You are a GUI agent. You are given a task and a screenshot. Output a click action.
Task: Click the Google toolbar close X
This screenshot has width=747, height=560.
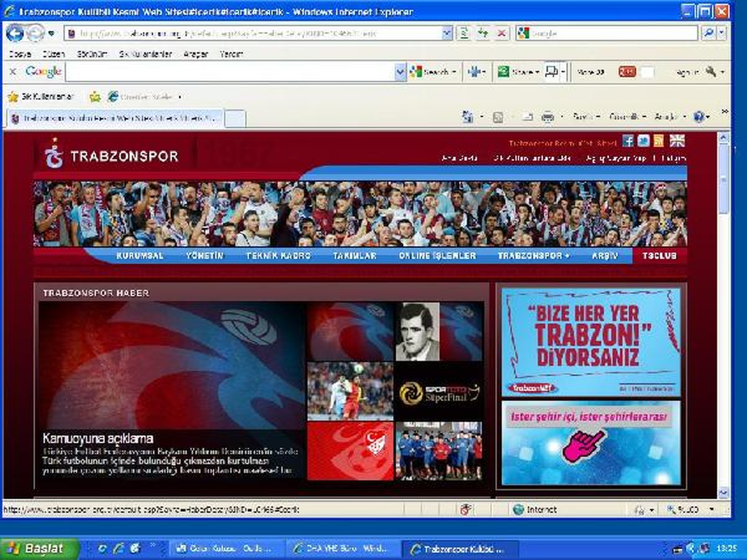pos(12,72)
